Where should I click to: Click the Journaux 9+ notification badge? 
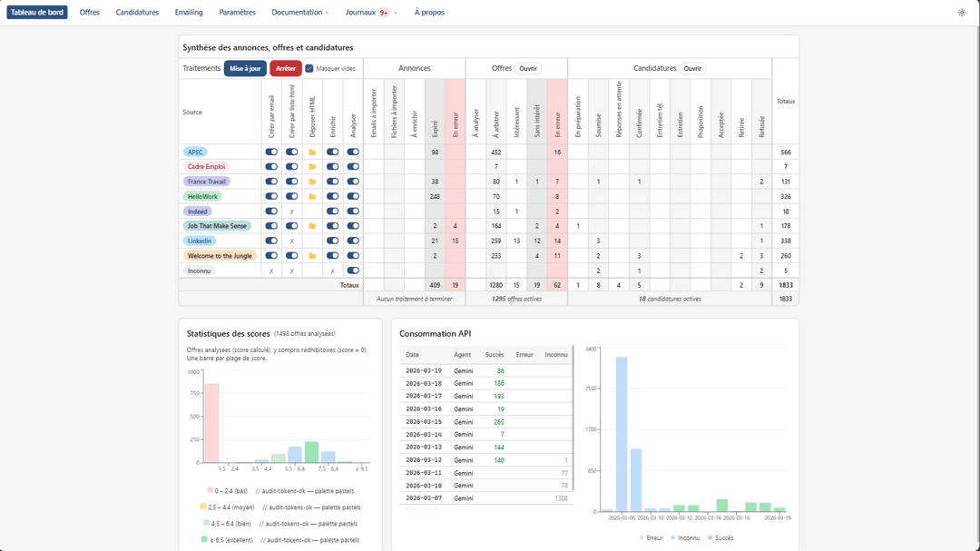click(x=384, y=13)
